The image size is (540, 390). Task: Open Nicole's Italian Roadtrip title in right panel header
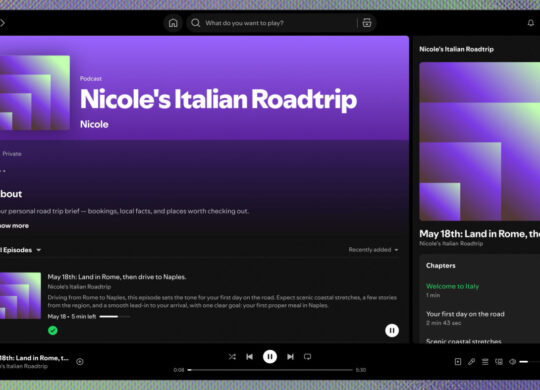tap(456, 49)
